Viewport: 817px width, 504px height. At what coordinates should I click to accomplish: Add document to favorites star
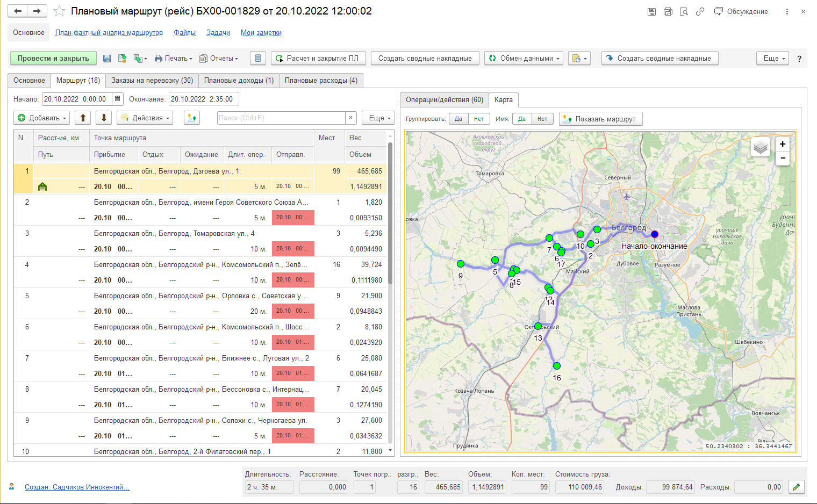[x=60, y=11]
